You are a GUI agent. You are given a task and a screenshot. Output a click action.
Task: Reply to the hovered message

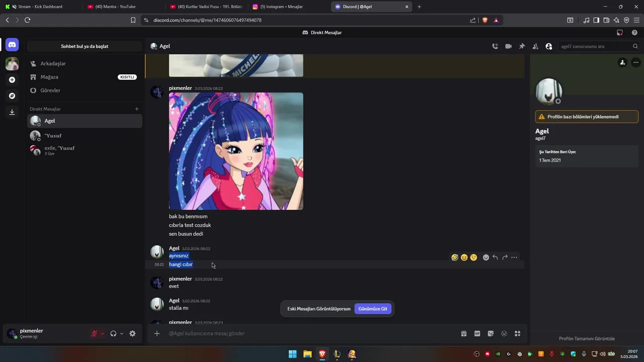495,257
